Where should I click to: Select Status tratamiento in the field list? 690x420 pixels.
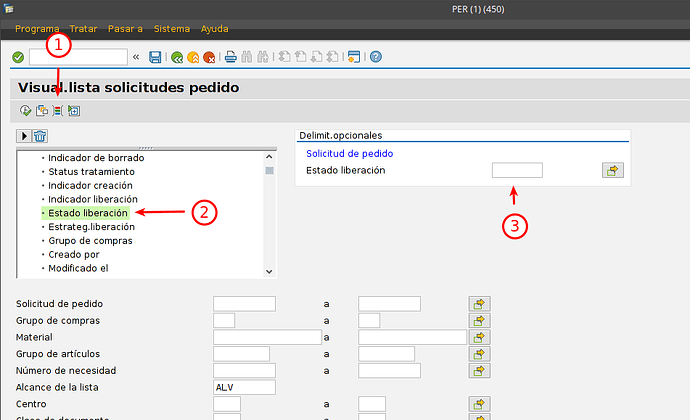(91, 172)
